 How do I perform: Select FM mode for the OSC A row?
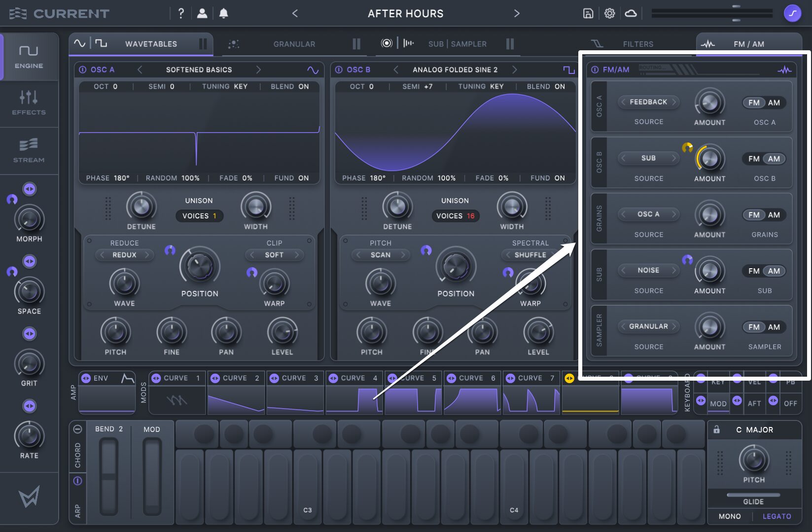coord(754,103)
